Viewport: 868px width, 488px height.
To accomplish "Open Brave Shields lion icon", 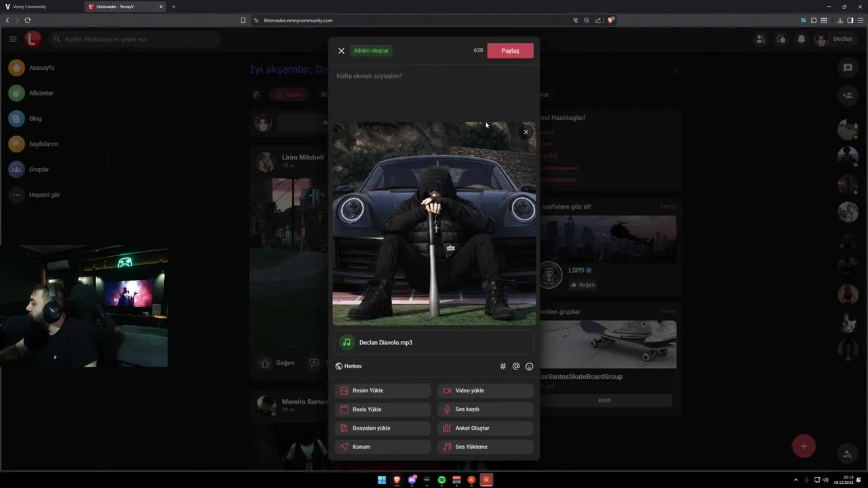I will point(610,20).
